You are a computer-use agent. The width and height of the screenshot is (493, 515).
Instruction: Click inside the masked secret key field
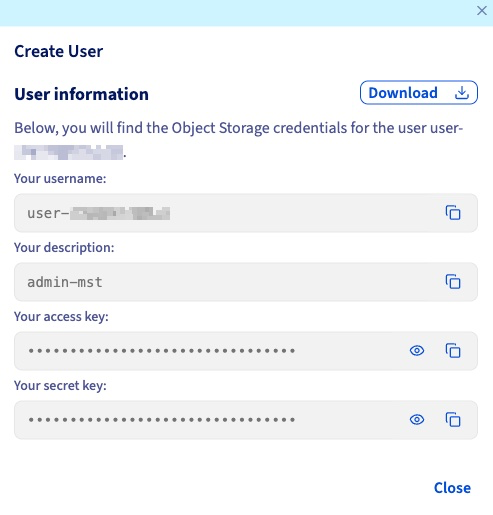coord(246,420)
